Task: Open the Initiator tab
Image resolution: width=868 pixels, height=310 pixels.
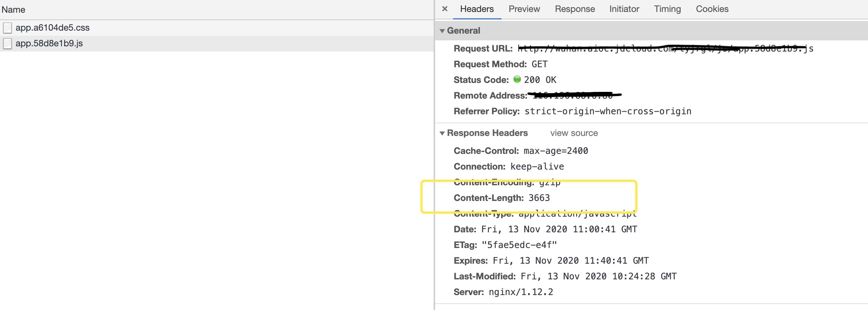Action: click(624, 9)
